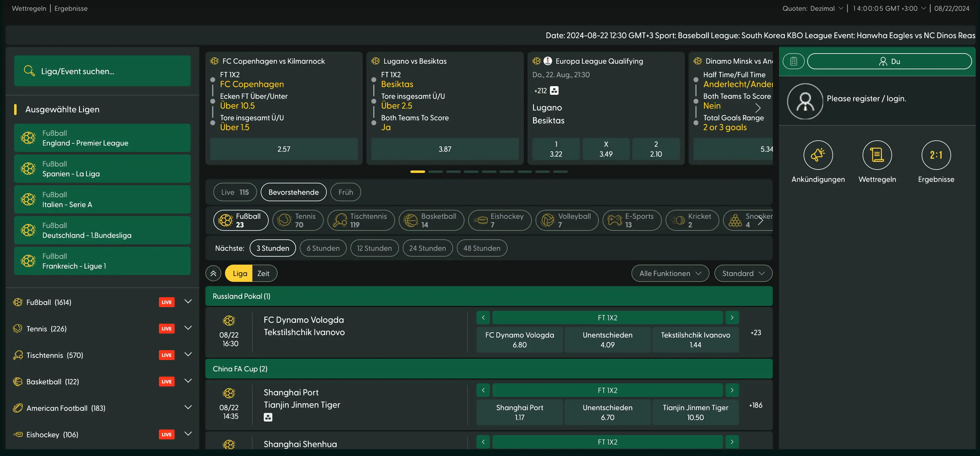Screen dimensions: 980x456
Task: Bet on Tekstilshchik Ivanovo at 1.44
Action: (x=695, y=339)
